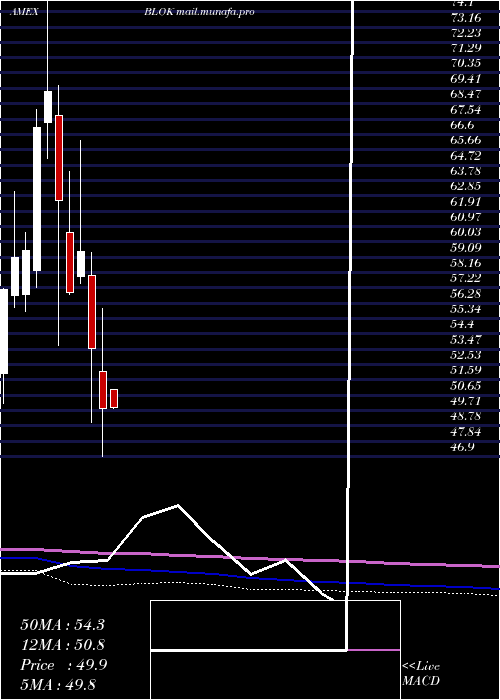
Task: Select the 60.97 price axis label
Action: (466, 218)
